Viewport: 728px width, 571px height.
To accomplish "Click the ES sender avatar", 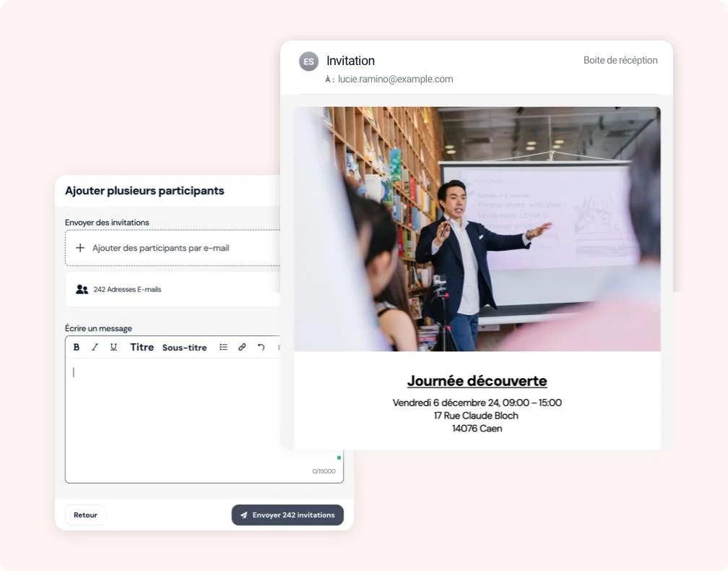I will [308, 61].
